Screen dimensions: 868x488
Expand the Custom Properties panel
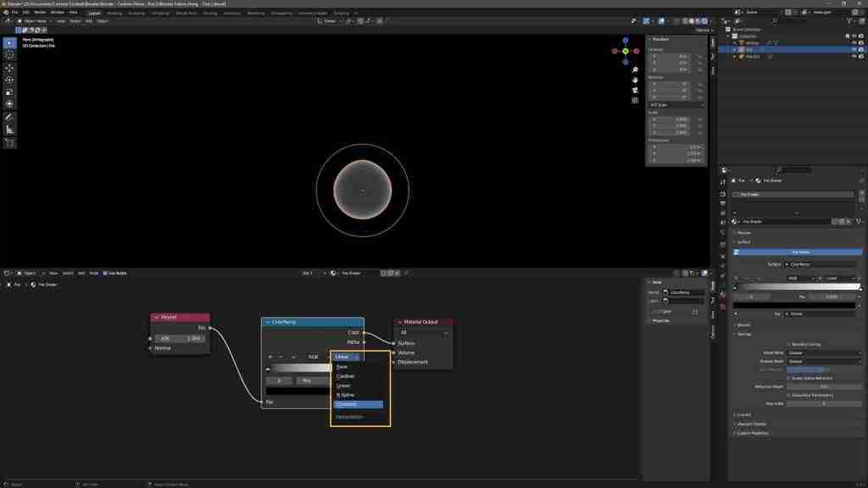753,433
